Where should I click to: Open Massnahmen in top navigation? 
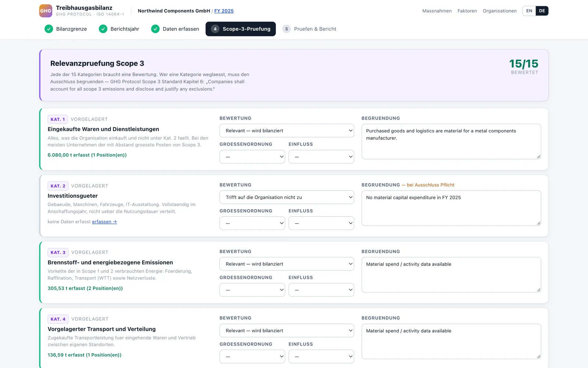[437, 11]
